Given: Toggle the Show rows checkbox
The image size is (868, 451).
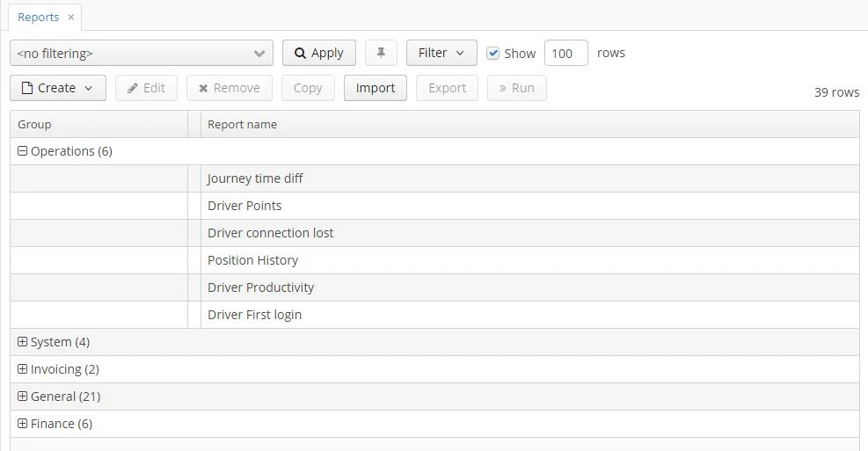Looking at the screenshot, I should [x=492, y=53].
